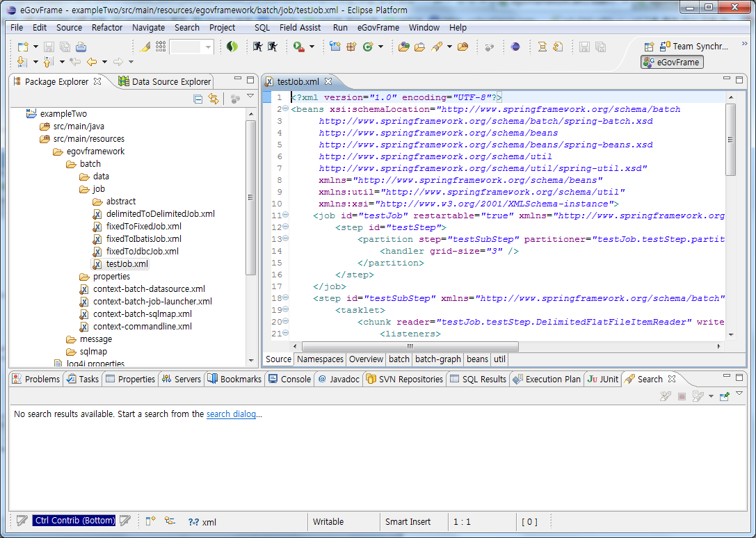Click the Search flashlight toolbar icon

coord(437,47)
